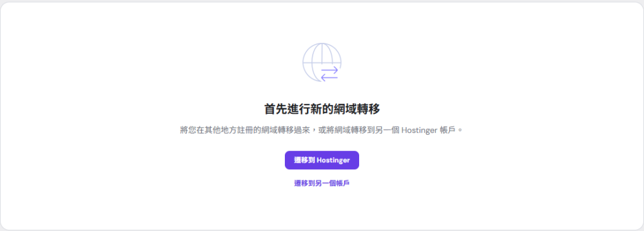Click the globe transfer icon
Screen dimensions: 644x231
click(321, 62)
